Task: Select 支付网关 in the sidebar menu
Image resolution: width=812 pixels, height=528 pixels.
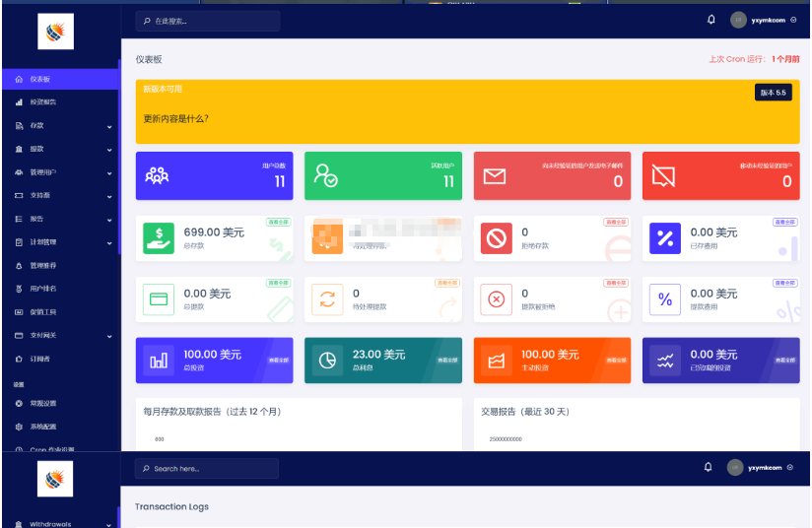Action: coord(43,336)
